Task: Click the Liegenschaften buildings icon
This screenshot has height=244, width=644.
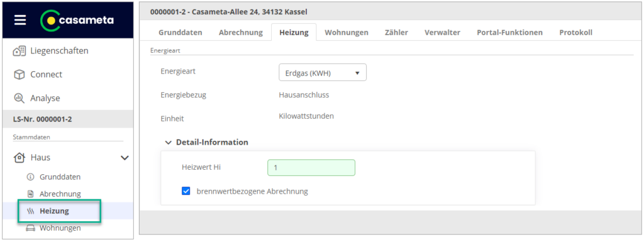Action: (x=19, y=52)
